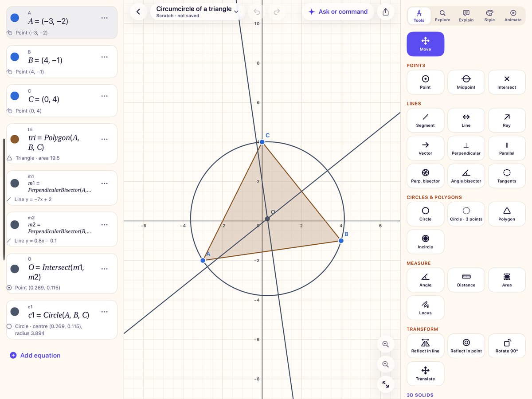The height and width of the screenshot is (399, 532).
Task: Select the Intersect tool
Action: pyautogui.click(x=507, y=82)
